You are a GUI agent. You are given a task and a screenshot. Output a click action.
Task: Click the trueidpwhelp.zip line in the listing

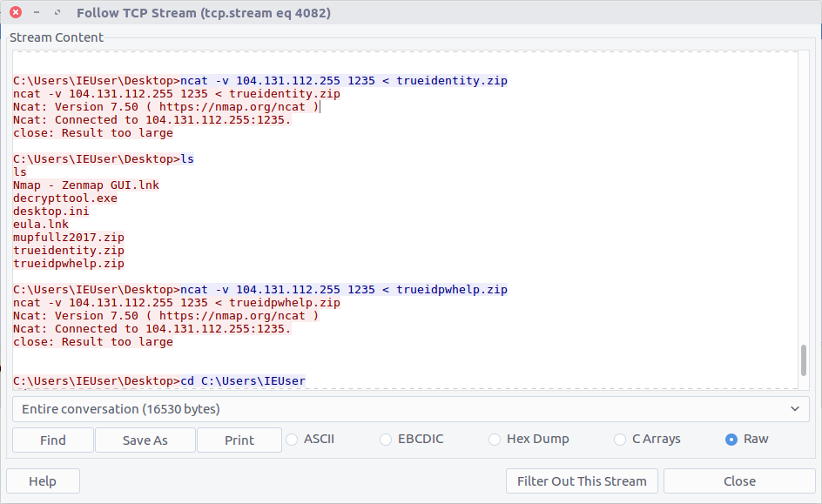coord(69,264)
